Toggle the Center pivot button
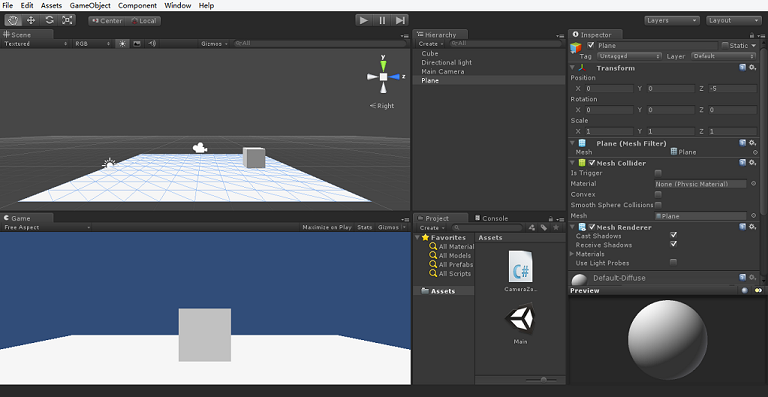This screenshot has height=397, width=768. click(x=107, y=21)
